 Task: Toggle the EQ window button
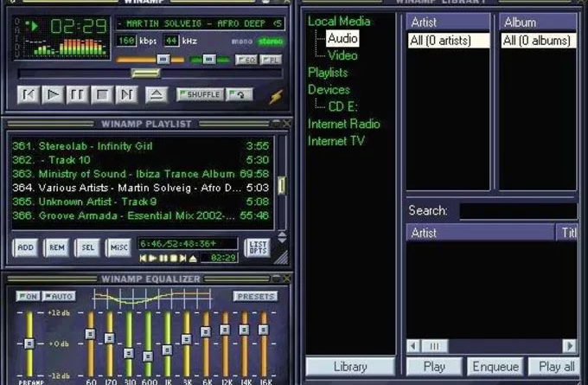(x=246, y=60)
